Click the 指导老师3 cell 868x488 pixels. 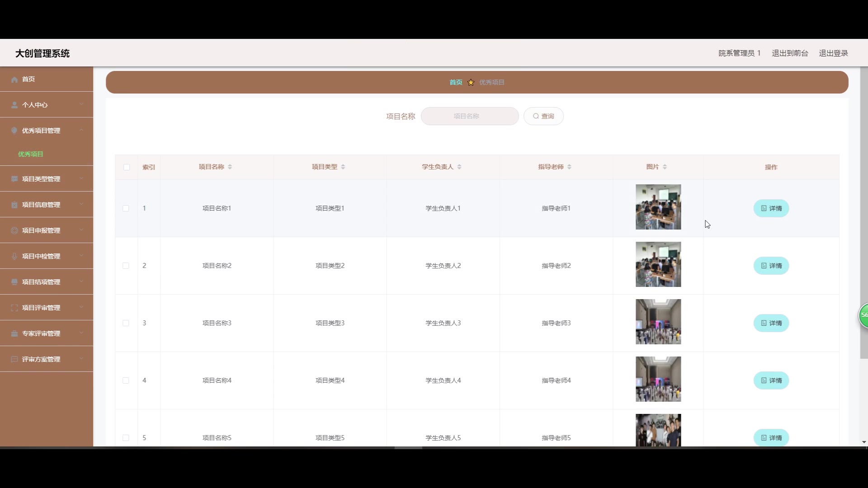(556, 323)
